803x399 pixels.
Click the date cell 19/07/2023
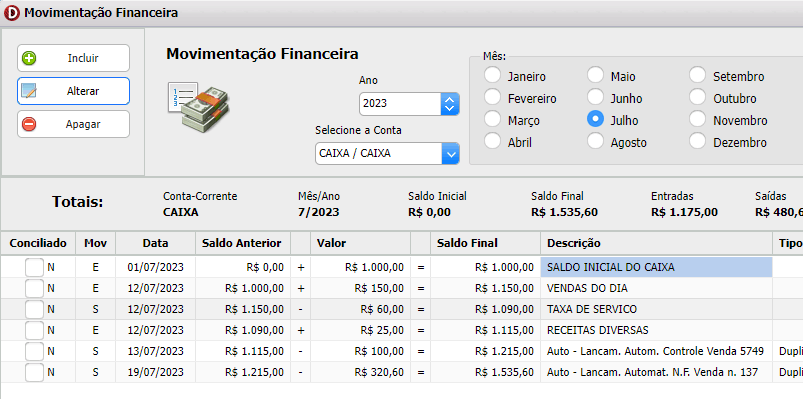pyautogui.click(x=156, y=372)
